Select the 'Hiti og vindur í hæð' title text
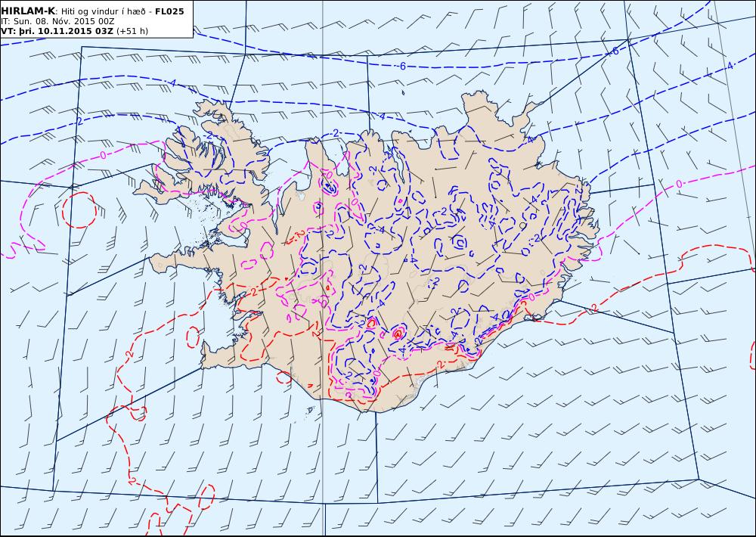 coord(103,11)
